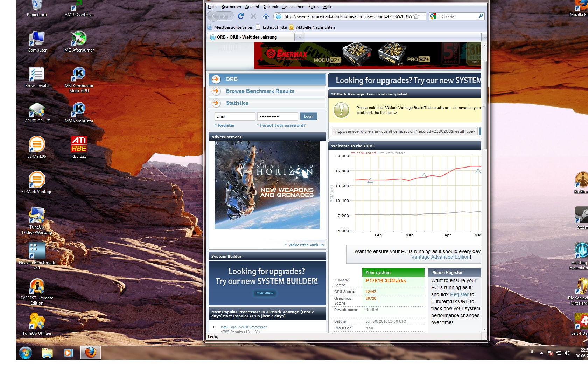Launch EVEREST Ultimate Edition shortcut
The height and width of the screenshot is (368, 588).
tap(37, 292)
